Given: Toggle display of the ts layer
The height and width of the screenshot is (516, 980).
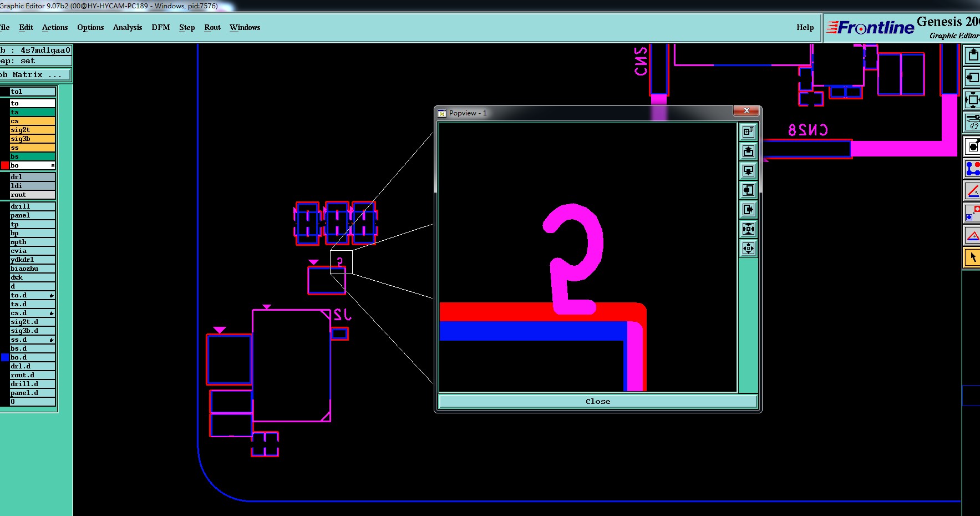Looking at the screenshot, I should point(33,112).
